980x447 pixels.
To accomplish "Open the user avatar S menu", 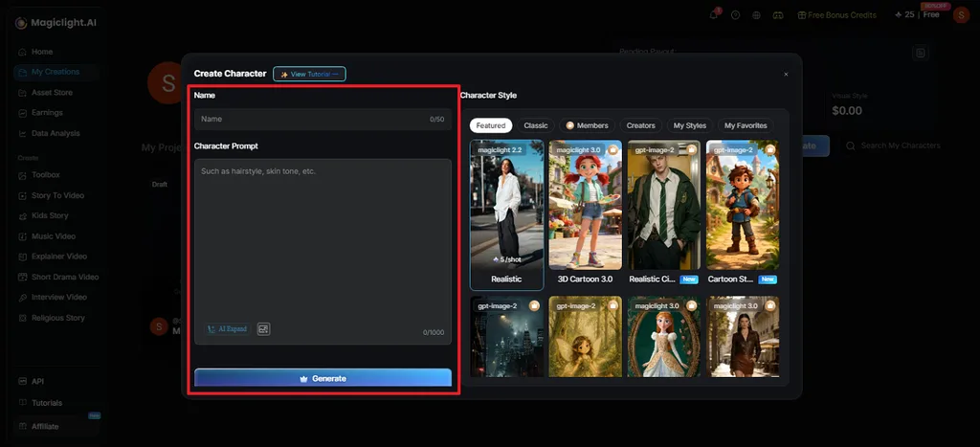I will click(x=961, y=15).
